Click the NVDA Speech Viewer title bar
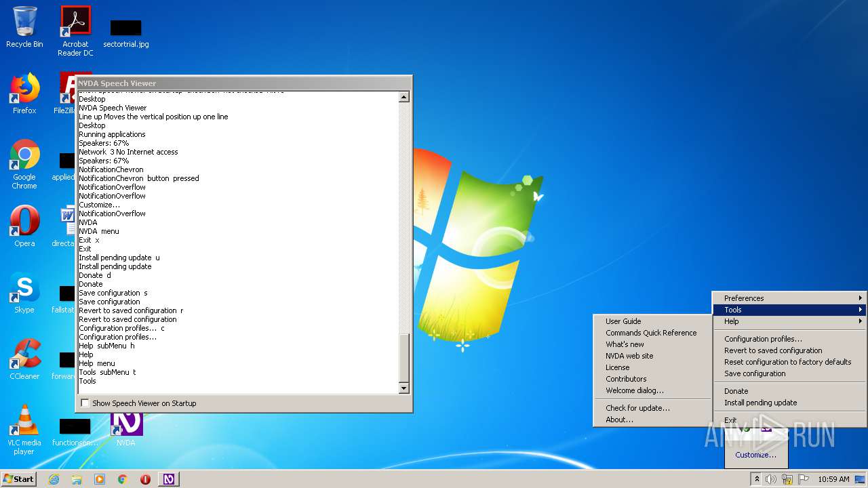Screen dimensions: 868x488 243,83
